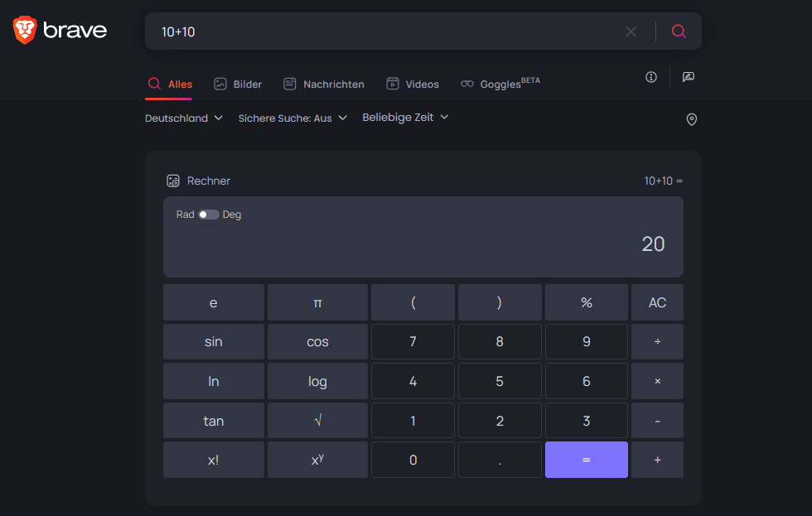Image resolution: width=812 pixels, height=516 pixels.
Task: Click the 10+10 = expression text
Action: [x=664, y=181]
